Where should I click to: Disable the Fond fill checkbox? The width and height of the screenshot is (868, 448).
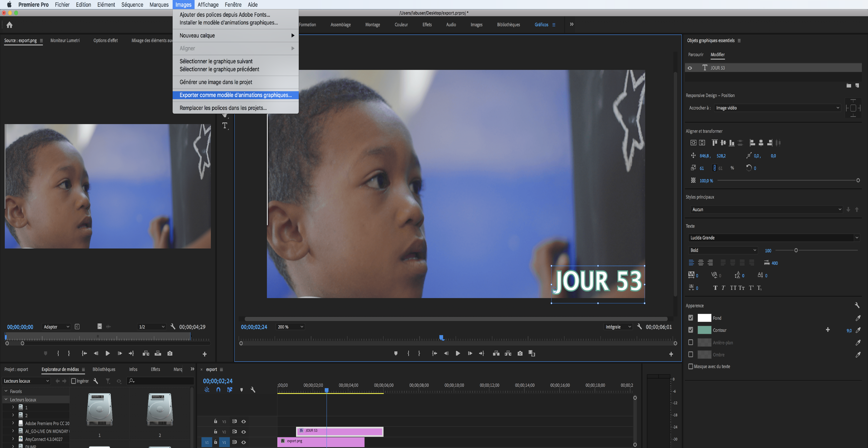pos(690,318)
